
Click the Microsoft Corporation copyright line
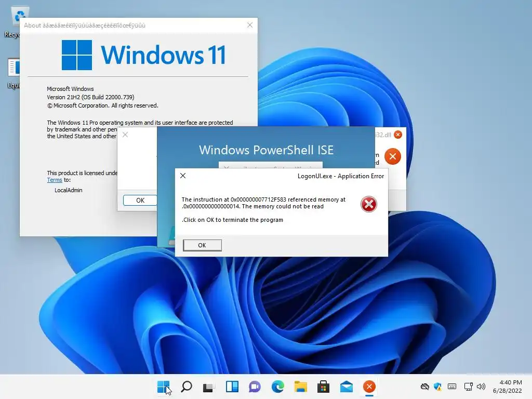coord(102,105)
